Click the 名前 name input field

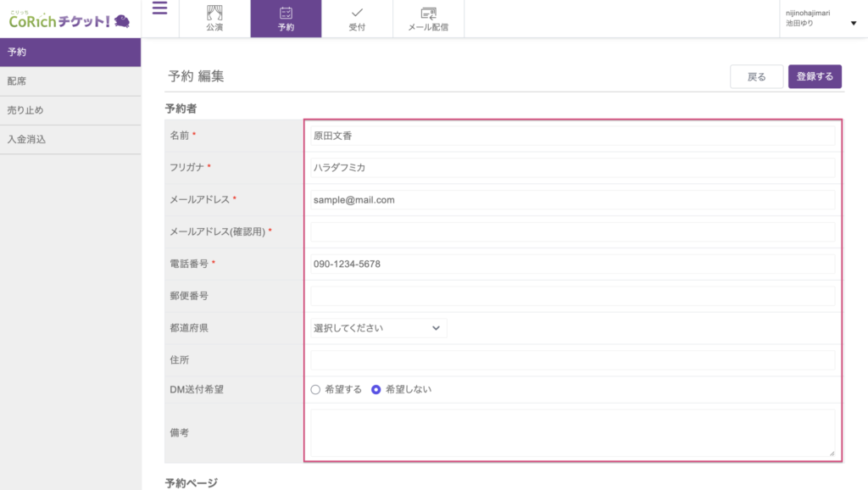[572, 136]
